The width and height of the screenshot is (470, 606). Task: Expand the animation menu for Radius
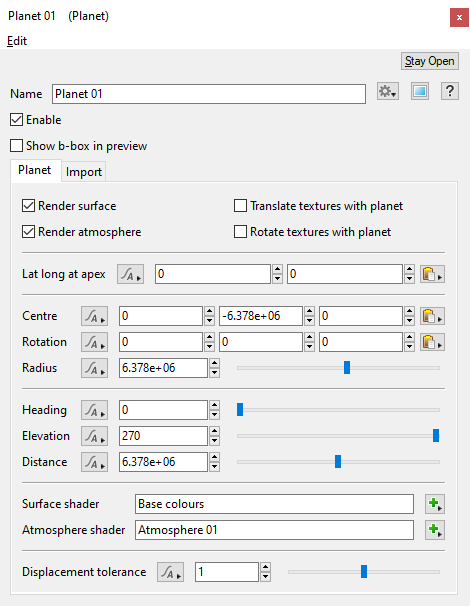[94, 368]
